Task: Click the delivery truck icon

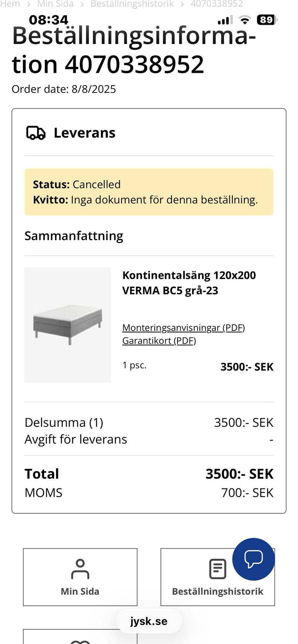Action: [x=36, y=133]
